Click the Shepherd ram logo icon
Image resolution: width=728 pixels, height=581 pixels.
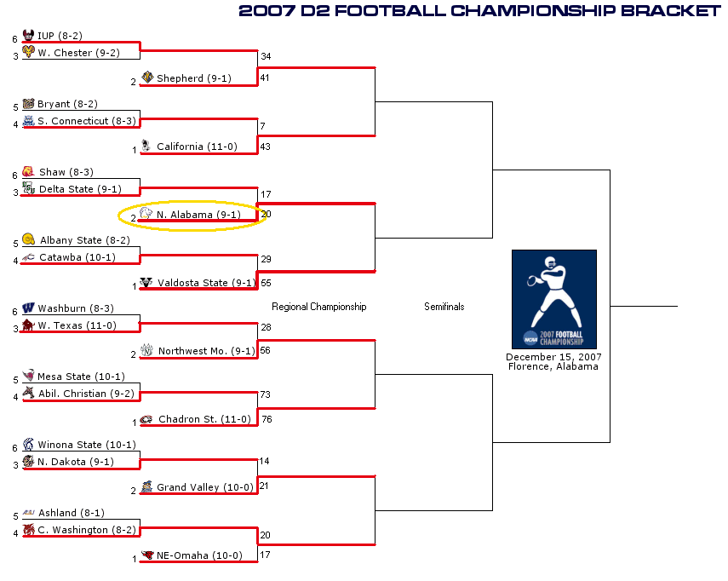point(146,78)
